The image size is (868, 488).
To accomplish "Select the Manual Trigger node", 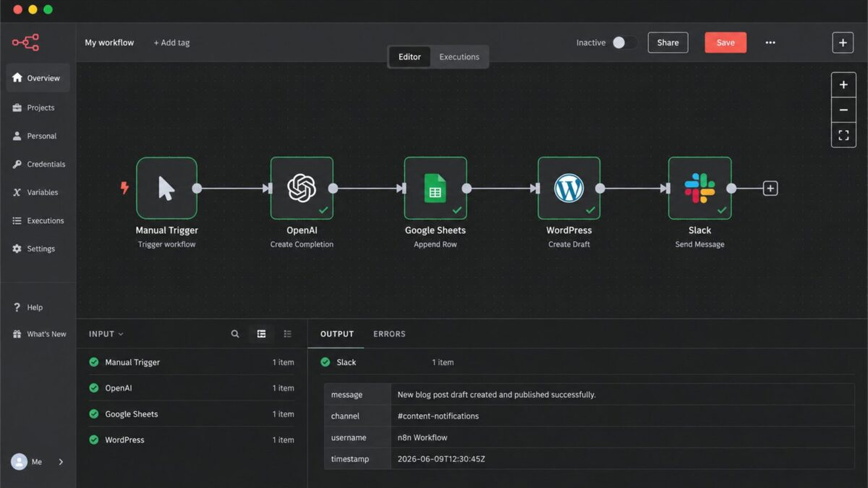I will (167, 188).
